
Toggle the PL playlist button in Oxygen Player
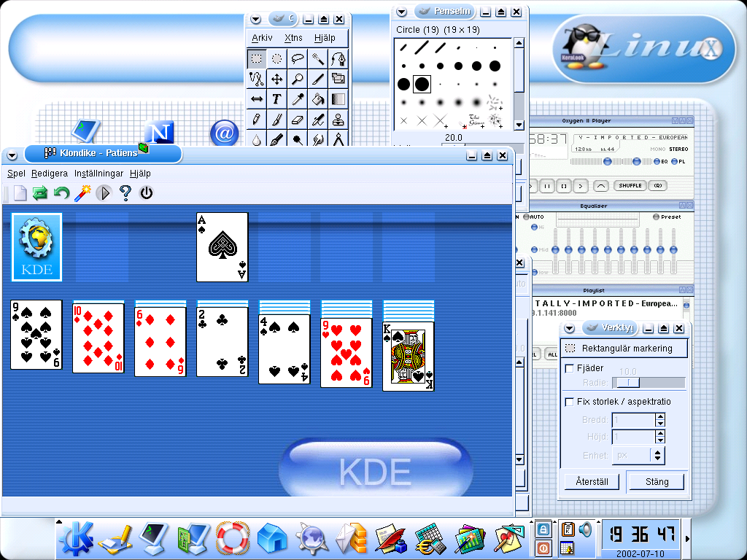(678, 161)
